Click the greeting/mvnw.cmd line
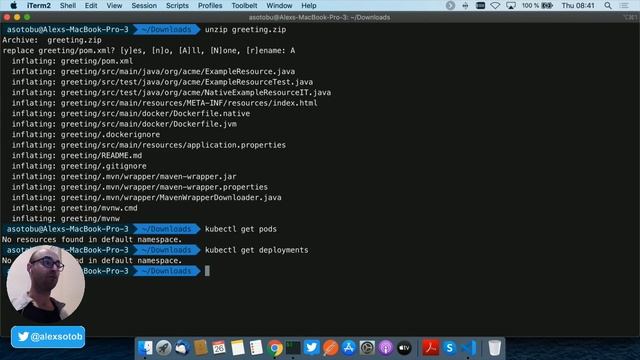640x360 pixels. (x=75, y=208)
